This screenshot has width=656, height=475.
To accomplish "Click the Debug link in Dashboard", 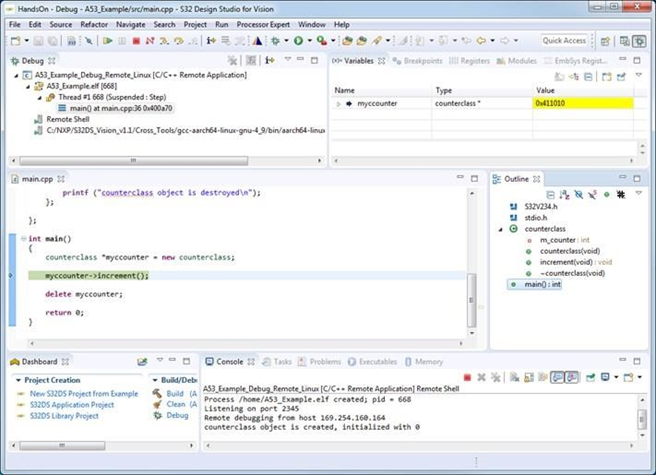I will 177,416.
